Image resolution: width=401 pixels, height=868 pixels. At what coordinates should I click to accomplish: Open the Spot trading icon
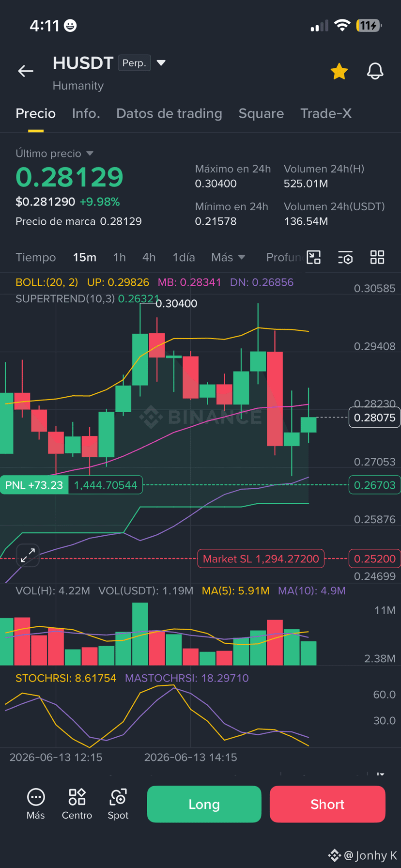coord(118,804)
